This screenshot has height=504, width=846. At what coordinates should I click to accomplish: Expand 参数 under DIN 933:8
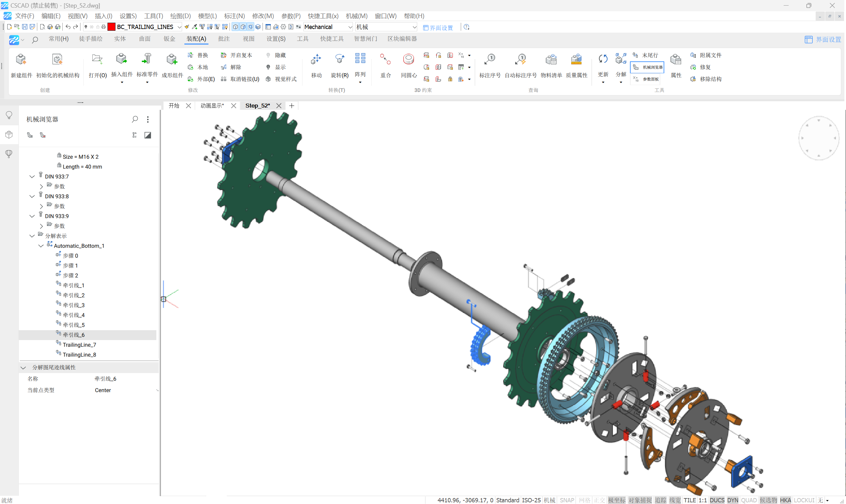(x=41, y=206)
